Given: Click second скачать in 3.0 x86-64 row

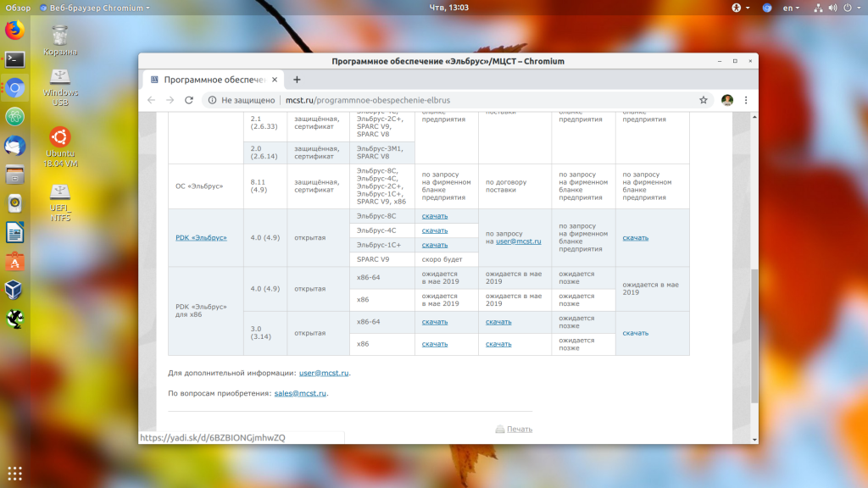Looking at the screenshot, I should click(x=498, y=322).
